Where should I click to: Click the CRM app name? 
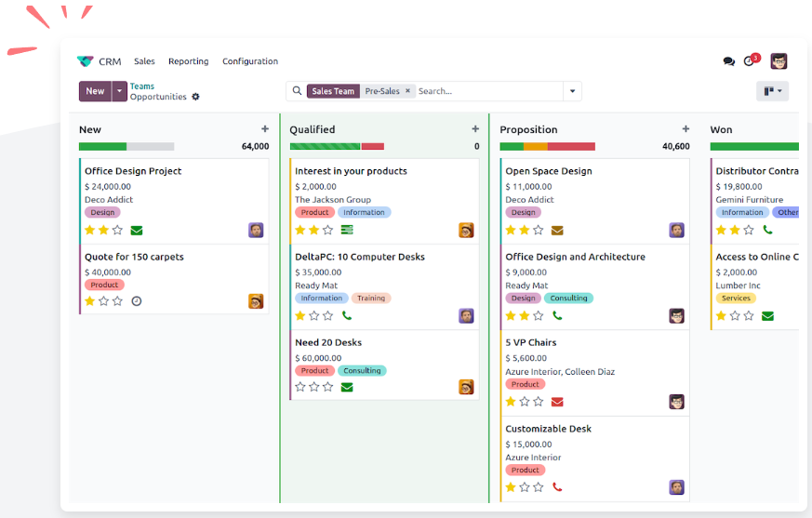pos(110,61)
